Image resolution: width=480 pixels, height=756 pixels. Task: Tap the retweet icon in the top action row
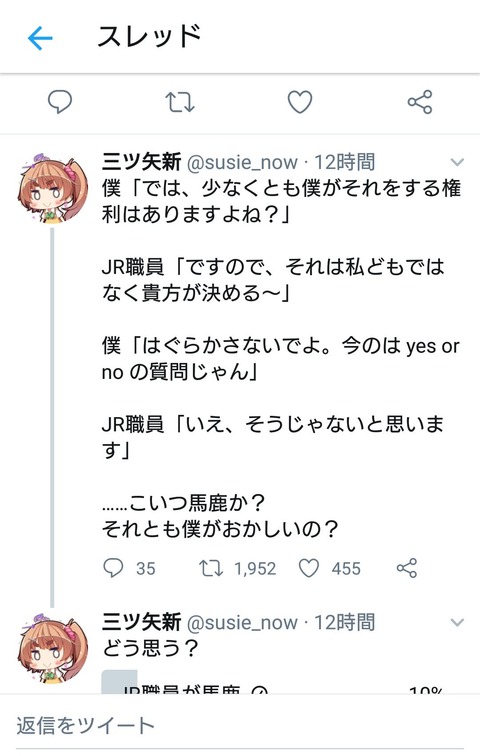[180, 102]
